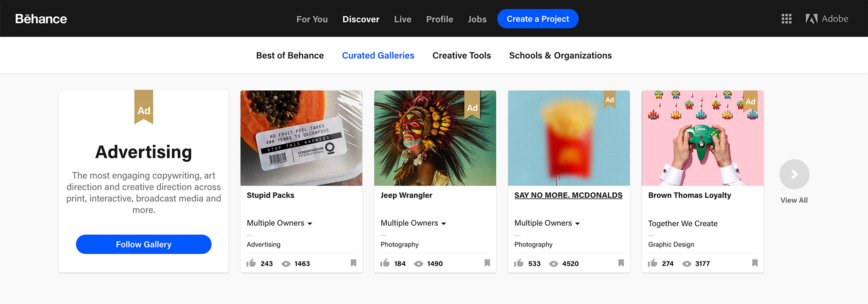Click Photography category under SAY NO MORE. MCDONALDS
The height and width of the screenshot is (304, 868).
pos(533,244)
